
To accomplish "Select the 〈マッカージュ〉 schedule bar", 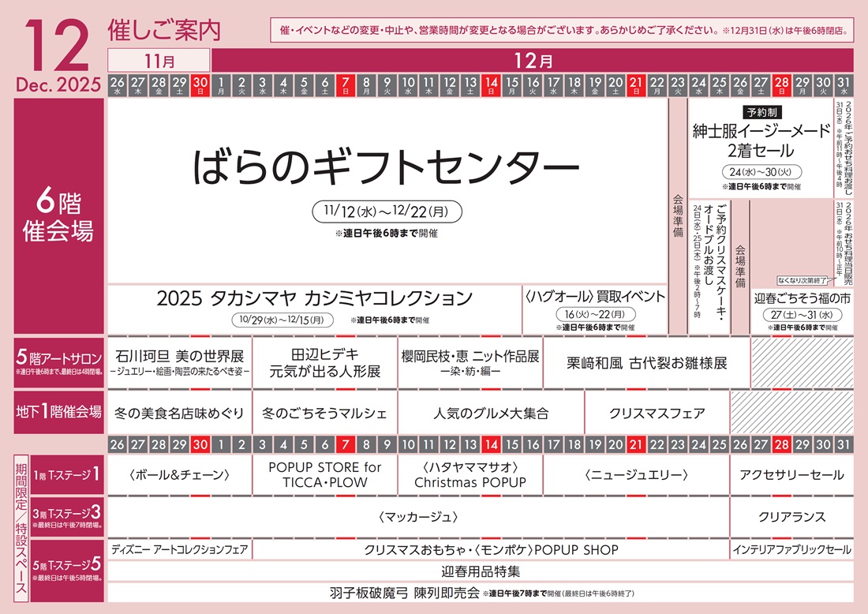I will 417,517.
